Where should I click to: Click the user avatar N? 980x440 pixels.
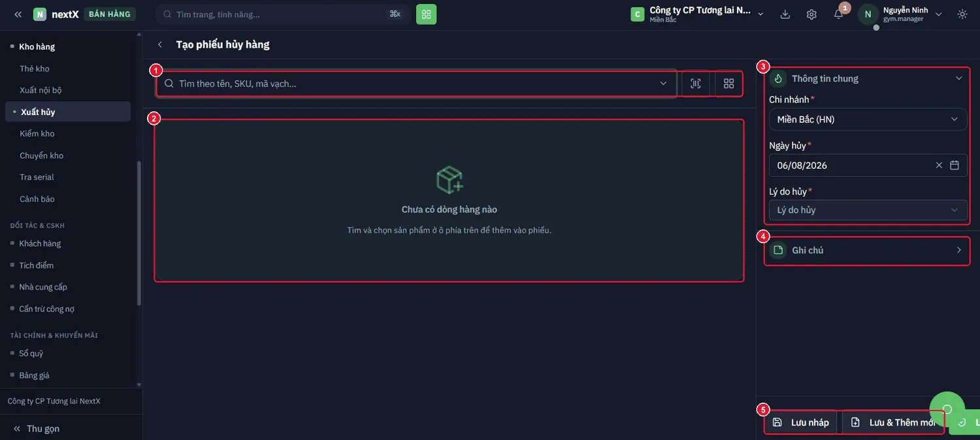tap(868, 14)
